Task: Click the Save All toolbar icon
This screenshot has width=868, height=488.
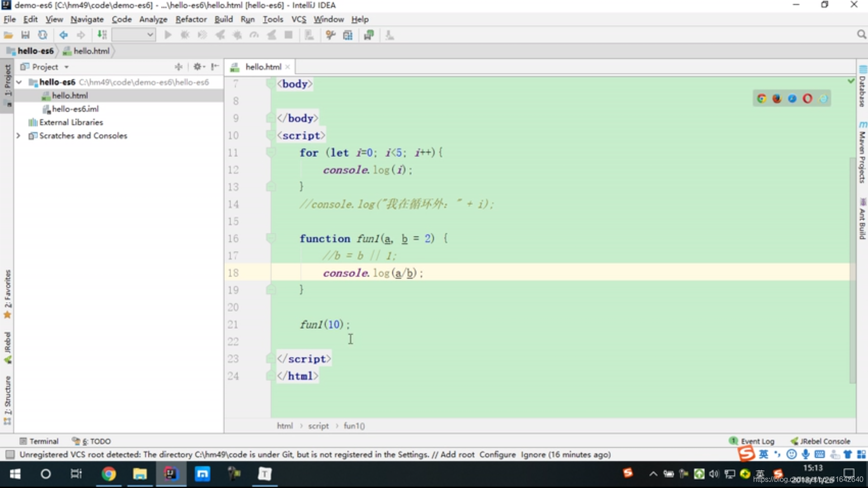Action: pyautogui.click(x=25, y=35)
